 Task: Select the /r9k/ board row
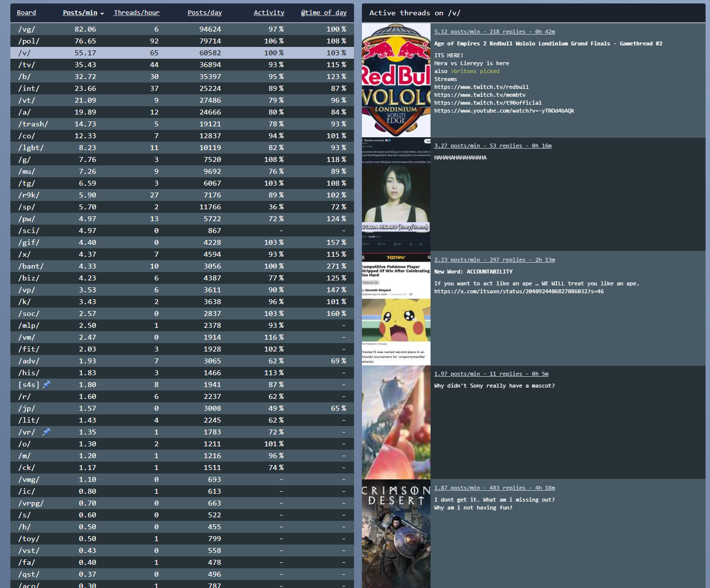[182, 195]
